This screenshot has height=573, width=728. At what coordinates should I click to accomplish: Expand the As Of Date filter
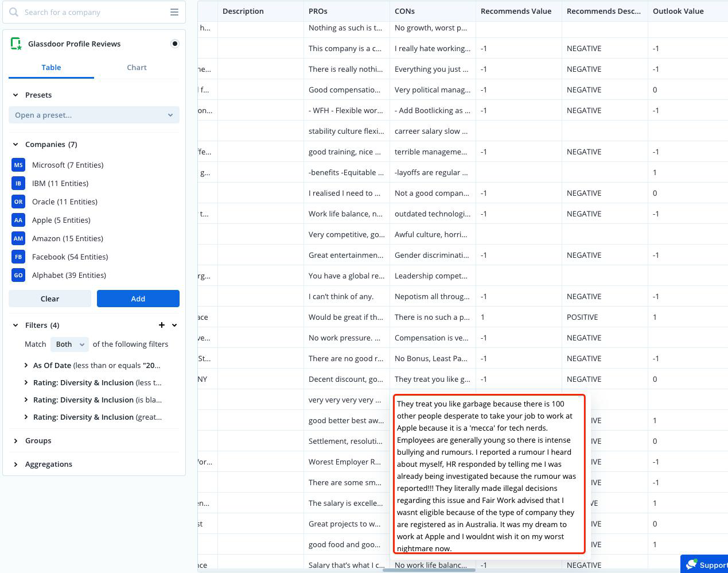26,365
